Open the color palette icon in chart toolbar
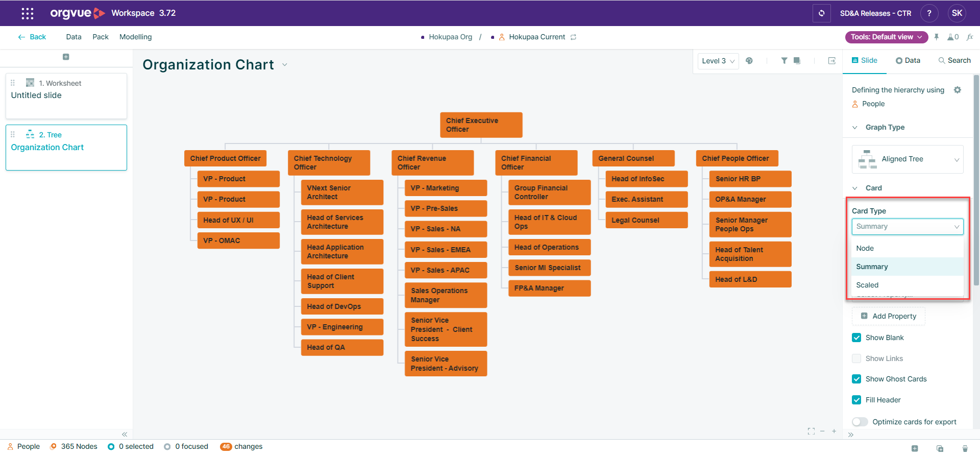 pos(749,61)
